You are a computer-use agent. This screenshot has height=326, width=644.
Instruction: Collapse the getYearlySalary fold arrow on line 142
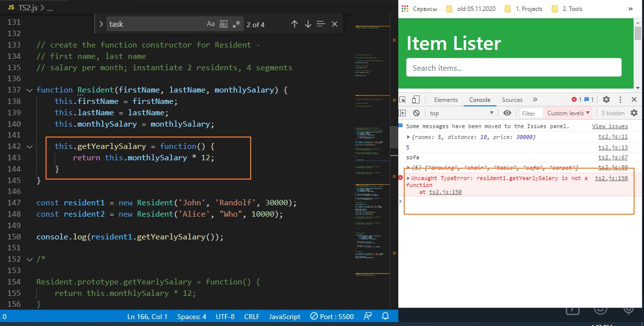click(30, 146)
